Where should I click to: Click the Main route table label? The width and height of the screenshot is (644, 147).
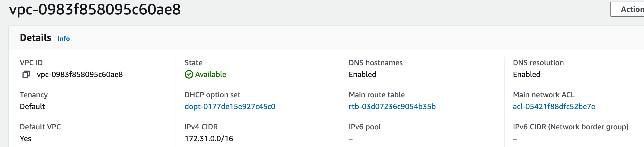tap(377, 95)
